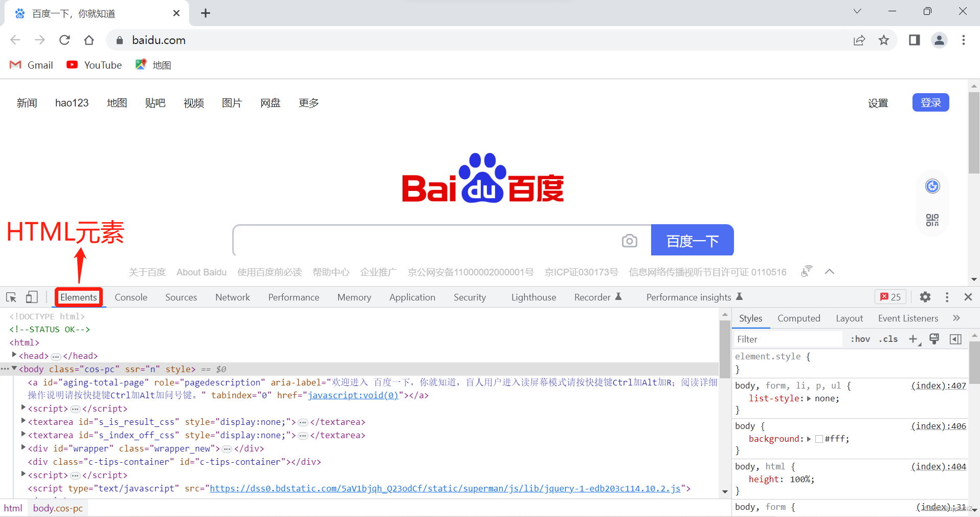Open DevTools three-dot customize menu
980x517 pixels.
coord(947,297)
